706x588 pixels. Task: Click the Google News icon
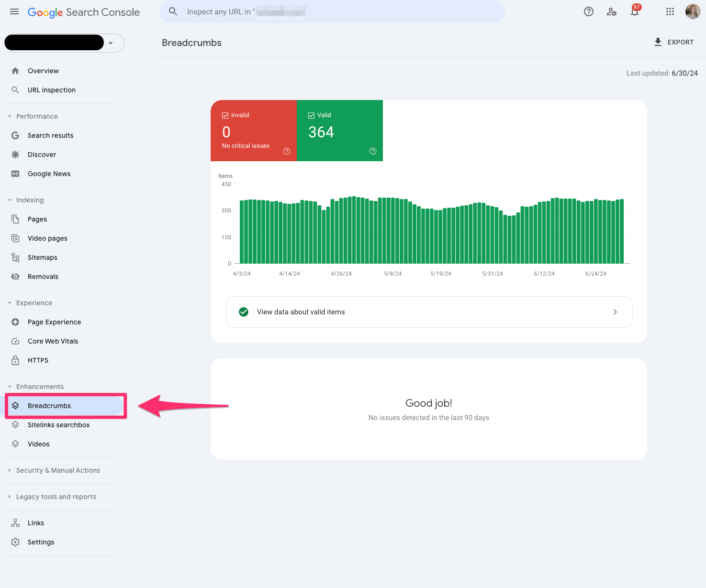[x=15, y=174]
